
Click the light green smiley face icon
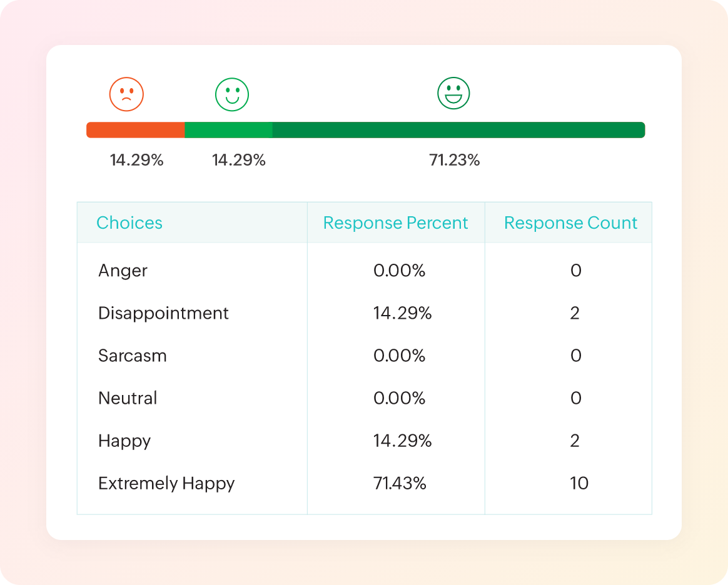[x=232, y=94]
